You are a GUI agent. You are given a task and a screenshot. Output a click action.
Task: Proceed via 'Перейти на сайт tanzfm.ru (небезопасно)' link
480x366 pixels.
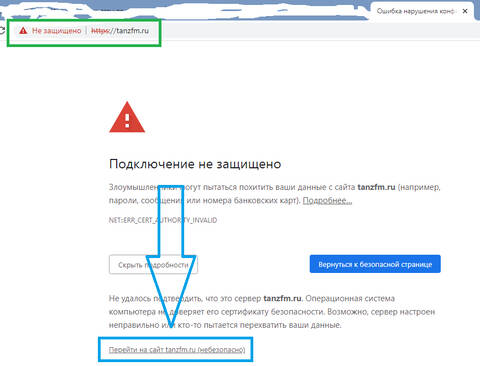[x=177, y=350]
